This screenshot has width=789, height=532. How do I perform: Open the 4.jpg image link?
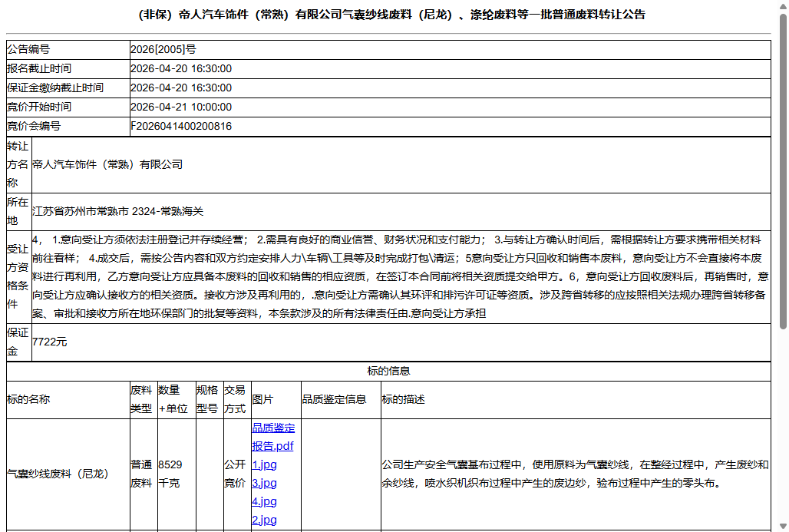264,501
